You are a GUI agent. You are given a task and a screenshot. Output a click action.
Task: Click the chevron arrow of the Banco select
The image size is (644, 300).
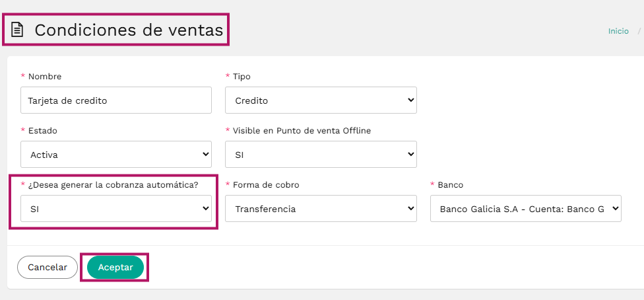[x=615, y=209]
